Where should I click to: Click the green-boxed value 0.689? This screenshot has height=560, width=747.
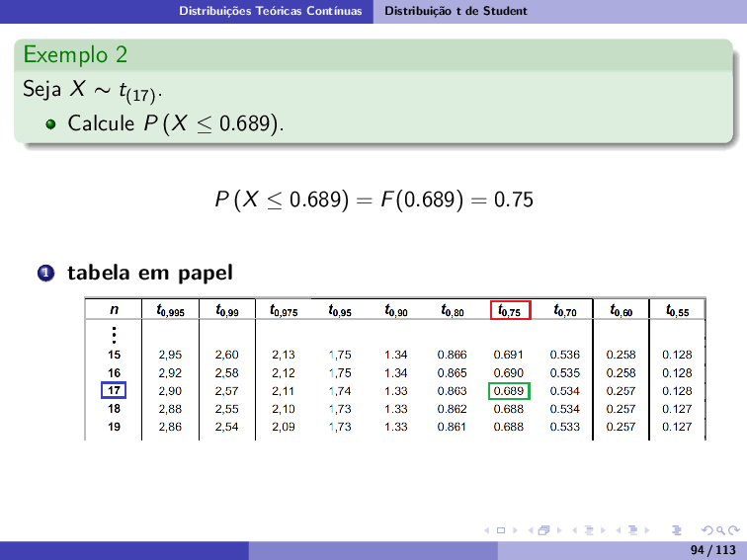(509, 391)
